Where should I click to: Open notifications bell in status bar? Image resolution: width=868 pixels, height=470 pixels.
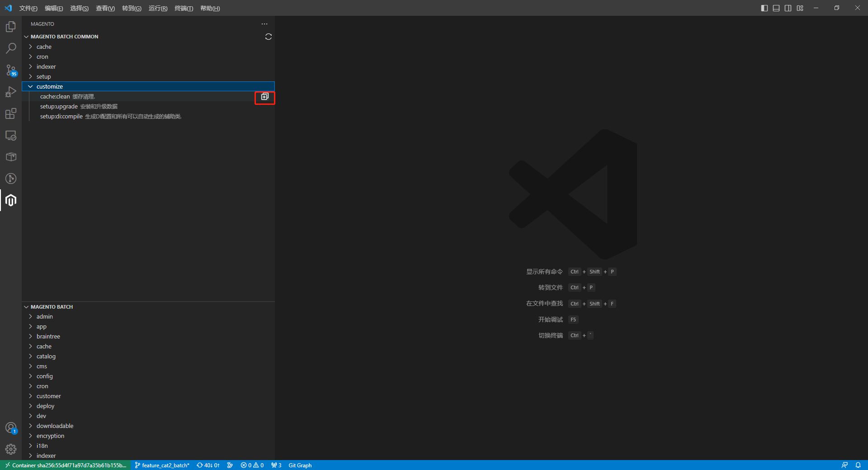pyautogui.click(x=858, y=465)
